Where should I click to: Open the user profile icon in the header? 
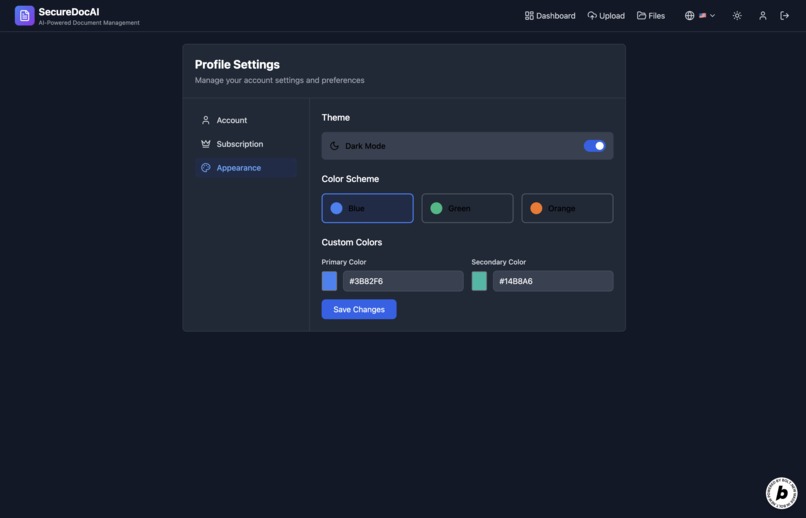coord(763,15)
